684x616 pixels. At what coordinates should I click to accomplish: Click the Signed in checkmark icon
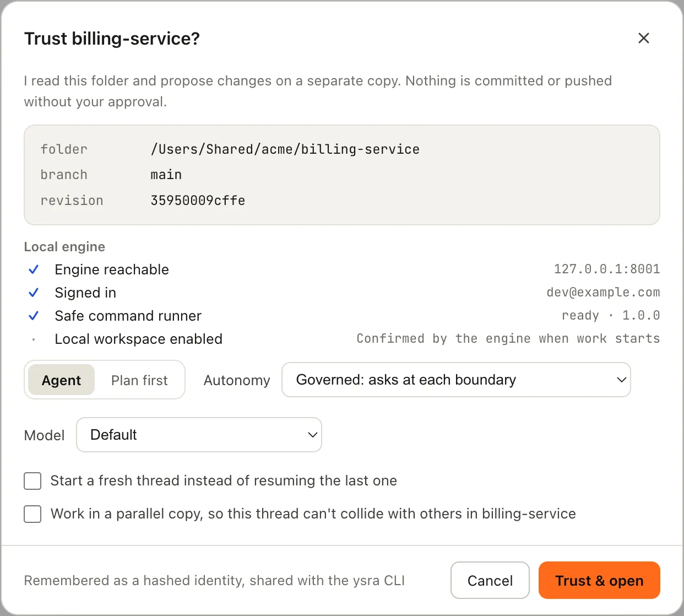[34, 293]
